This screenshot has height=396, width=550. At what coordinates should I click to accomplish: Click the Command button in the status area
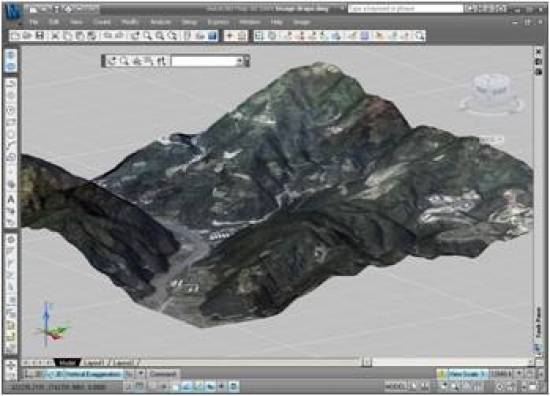pos(163,374)
